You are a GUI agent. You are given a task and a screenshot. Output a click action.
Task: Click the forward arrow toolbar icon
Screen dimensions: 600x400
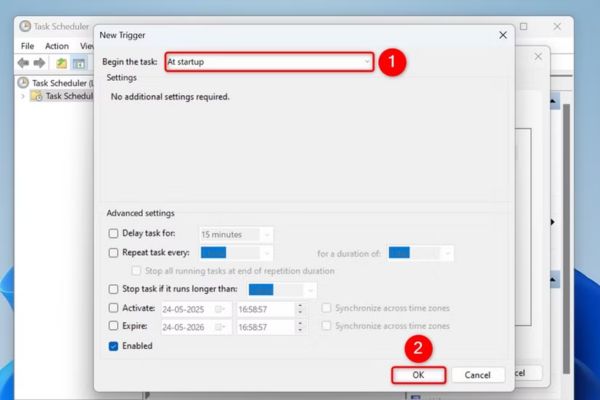coord(40,63)
